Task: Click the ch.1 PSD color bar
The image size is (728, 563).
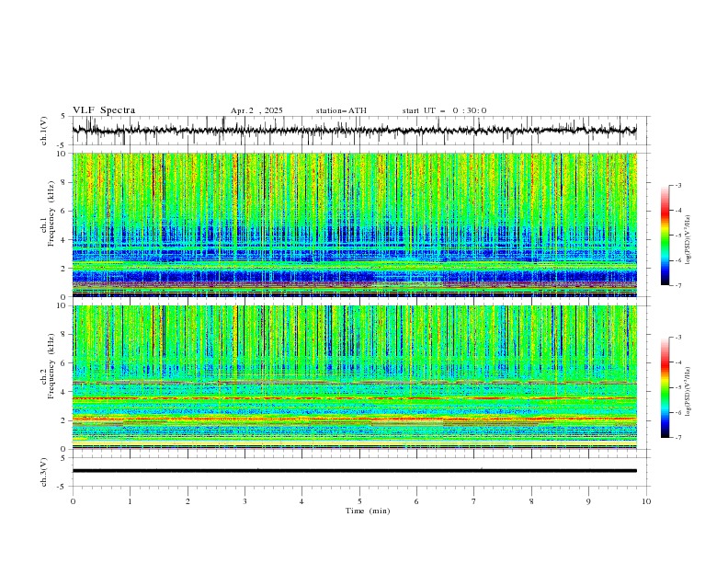Action: click(665, 236)
